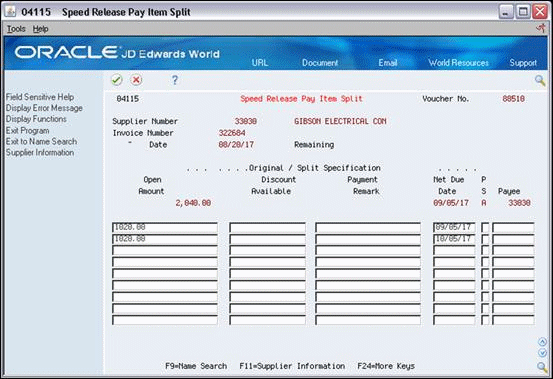Click first row Discount Available field
Viewport: 553px width, 379px height.
(x=267, y=227)
